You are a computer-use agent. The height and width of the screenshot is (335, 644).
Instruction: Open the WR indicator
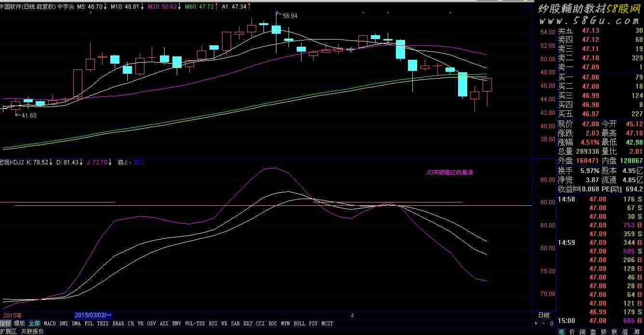click(x=224, y=323)
